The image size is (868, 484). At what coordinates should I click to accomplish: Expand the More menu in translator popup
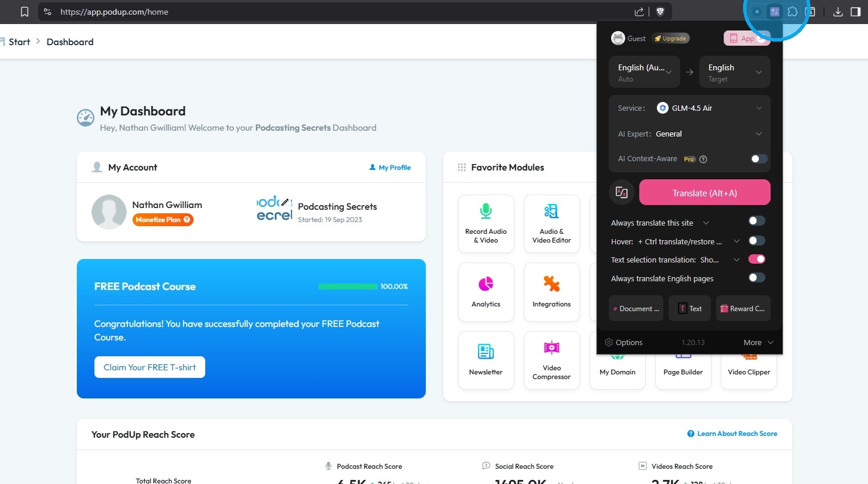(758, 342)
